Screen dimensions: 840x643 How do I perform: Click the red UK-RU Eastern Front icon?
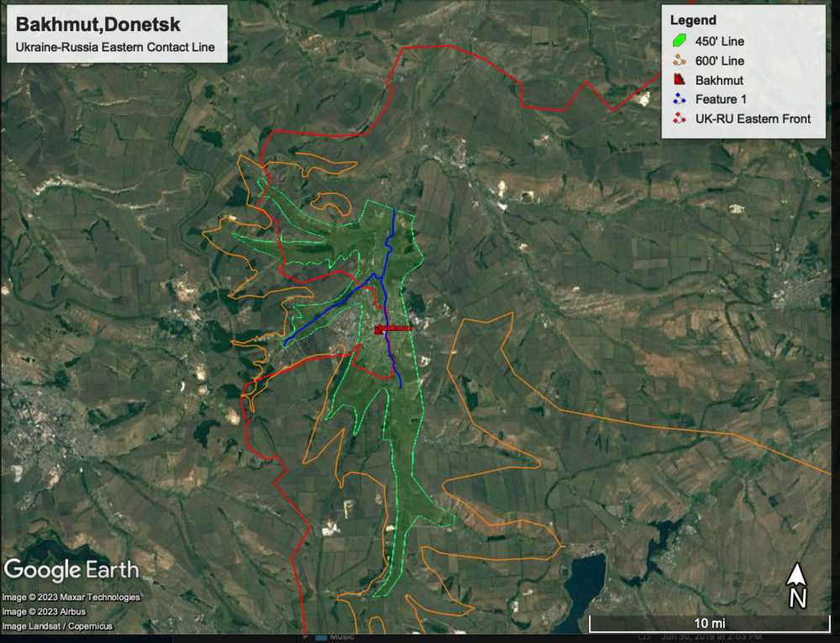(680, 119)
